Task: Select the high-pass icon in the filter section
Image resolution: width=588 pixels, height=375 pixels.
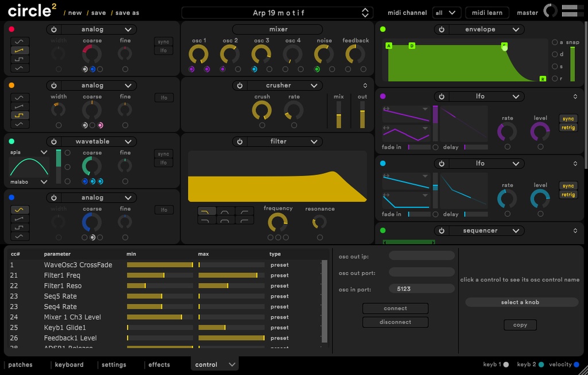Action: click(243, 211)
